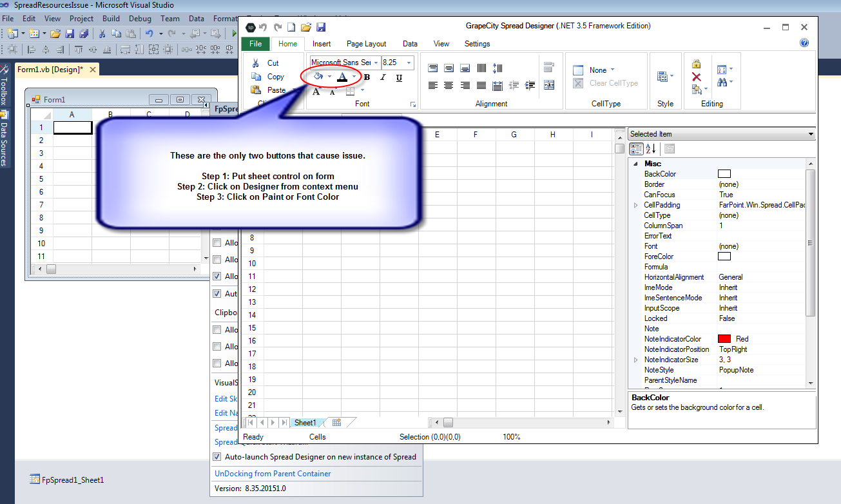
Task: Open the green File tab in Designer
Action: (x=255, y=44)
